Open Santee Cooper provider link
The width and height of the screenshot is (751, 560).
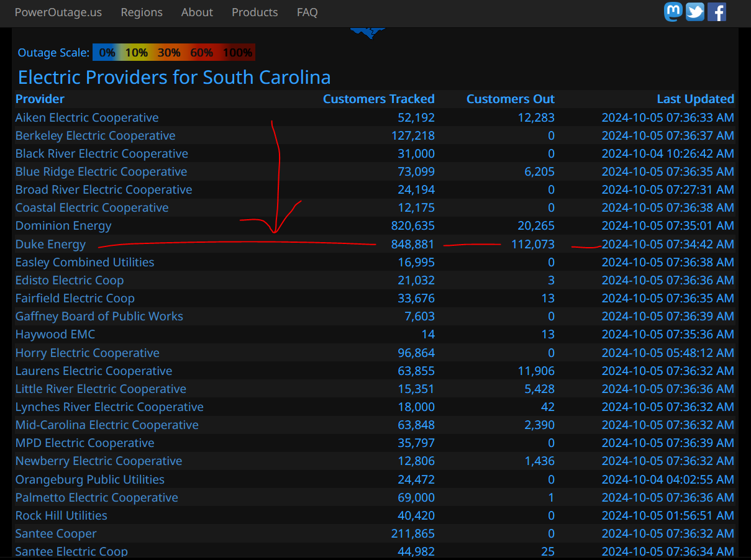[x=56, y=533]
